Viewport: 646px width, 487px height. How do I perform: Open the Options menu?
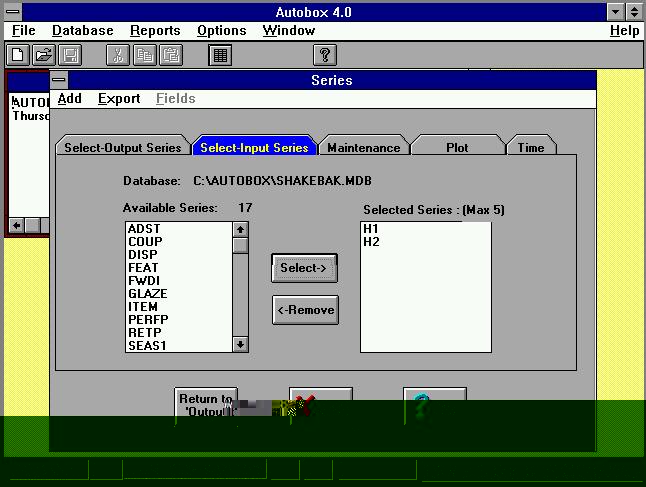pyautogui.click(x=222, y=30)
